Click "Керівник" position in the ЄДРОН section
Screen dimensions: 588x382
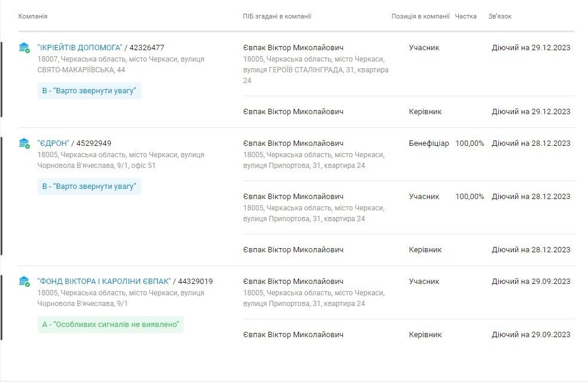425,250
